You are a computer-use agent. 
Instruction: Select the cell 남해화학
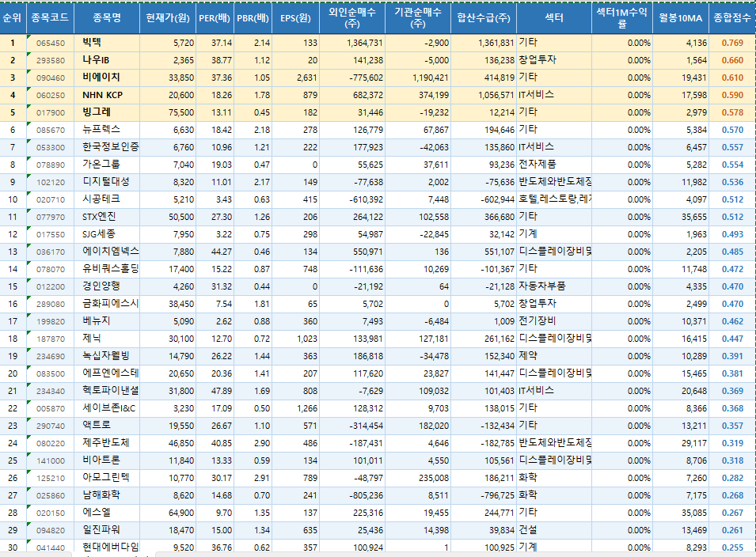tap(107, 495)
